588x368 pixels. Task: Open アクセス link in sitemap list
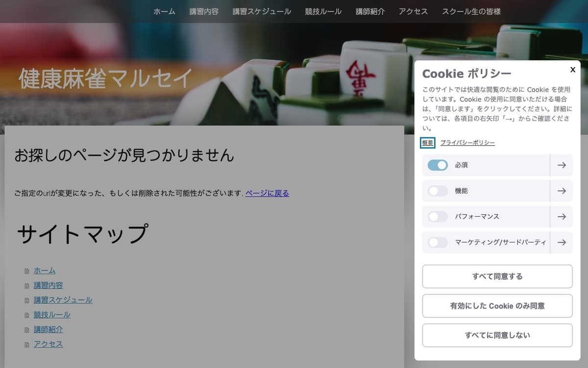49,344
